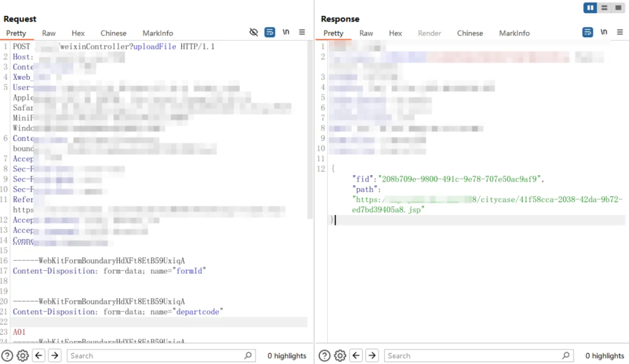Open the MarkInfo tab in Response
Viewport: 629px width, 364px height.
click(x=514, y=33)
